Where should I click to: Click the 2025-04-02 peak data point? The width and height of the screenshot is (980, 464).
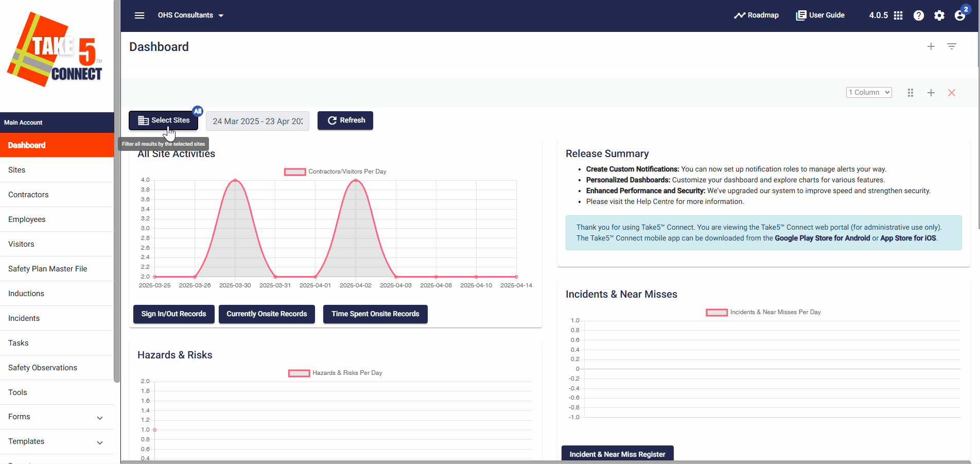pos(356,180)
